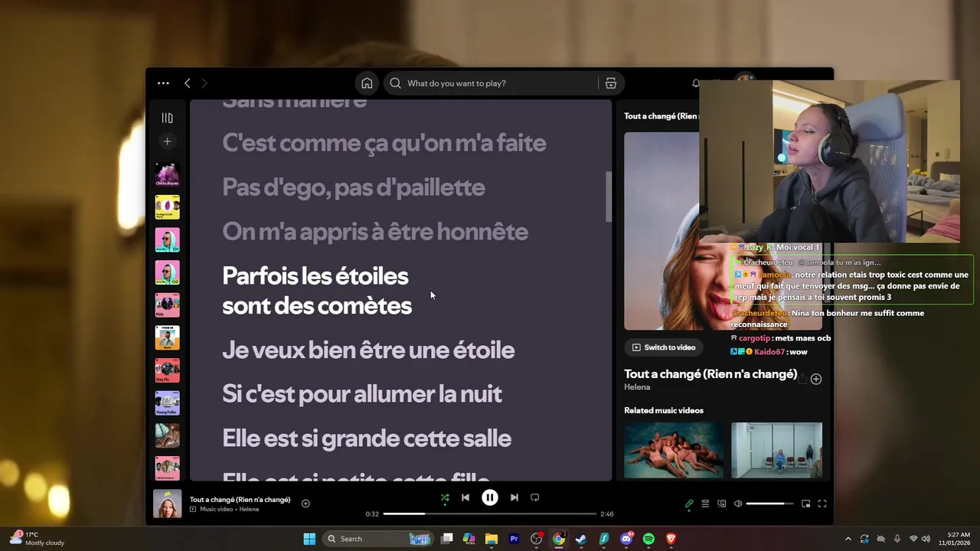Image resolution: width=980 pixels, height=551 pixels.
Task: Open the play queue
Action: (705, 504)
